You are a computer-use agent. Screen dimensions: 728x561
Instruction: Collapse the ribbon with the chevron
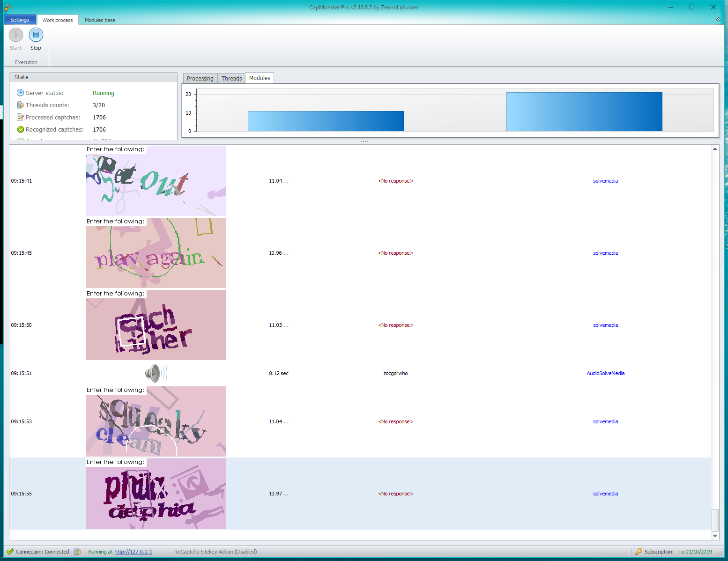[718, 19]
